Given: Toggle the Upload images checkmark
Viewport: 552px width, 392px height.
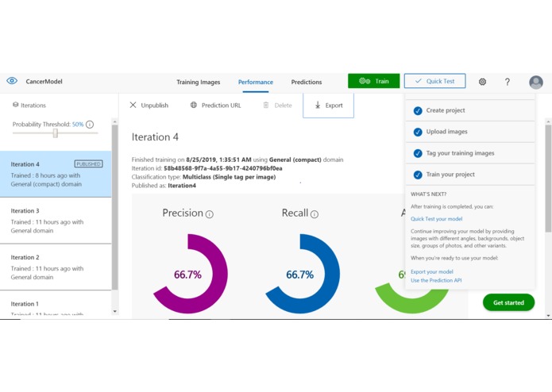Looking at the screenshot, I should [418, 133].
